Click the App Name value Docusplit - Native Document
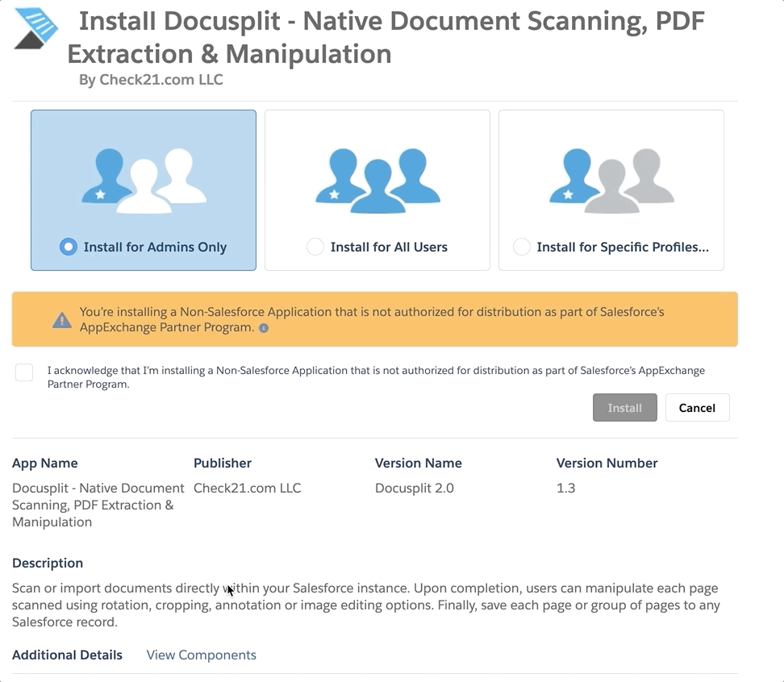 click(98, 505)
